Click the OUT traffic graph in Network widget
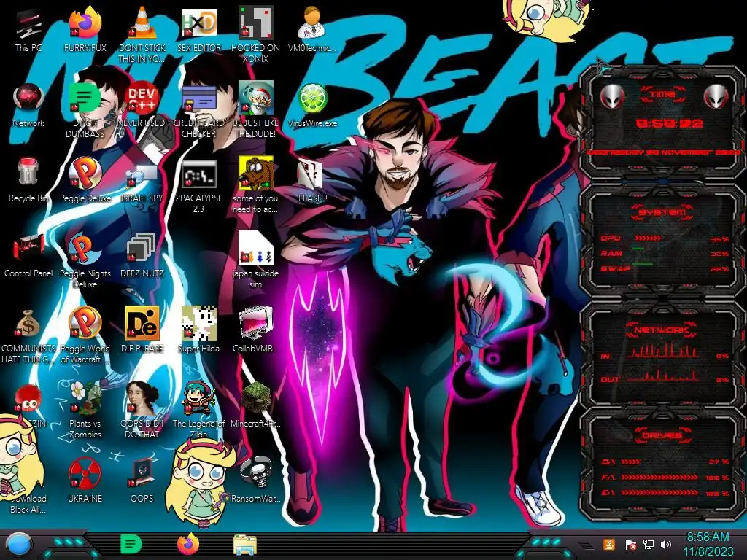Image resolution: width=747 pixels, height=560 pixels. point(662,376)
